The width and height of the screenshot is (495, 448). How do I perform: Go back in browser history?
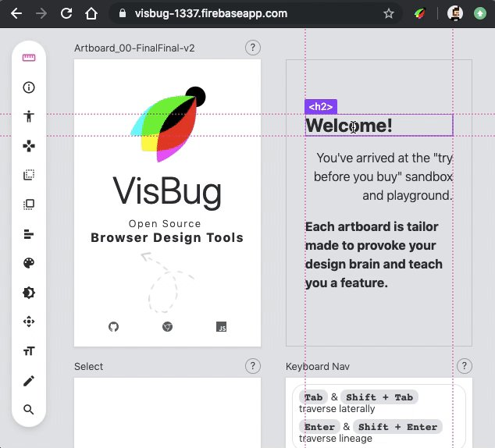16,13
